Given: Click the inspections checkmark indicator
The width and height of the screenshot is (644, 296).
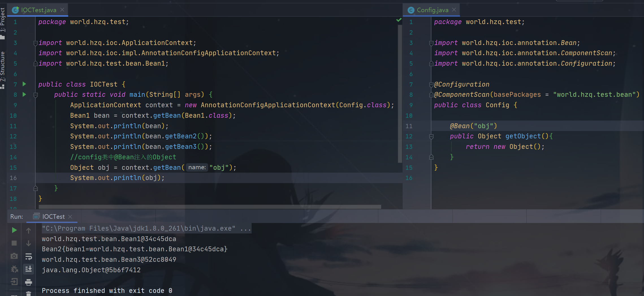Looking at the screenshot, I should coord(399,20).
